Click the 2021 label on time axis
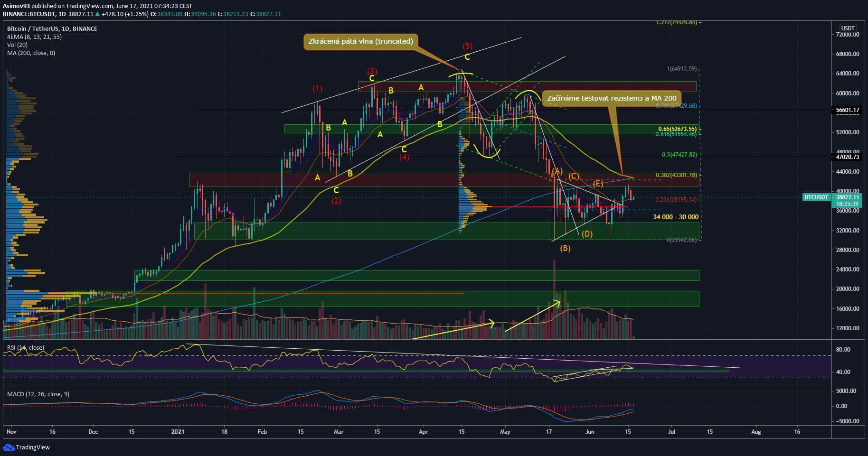This screenshot has height=456, width=868. pos(178,432)
